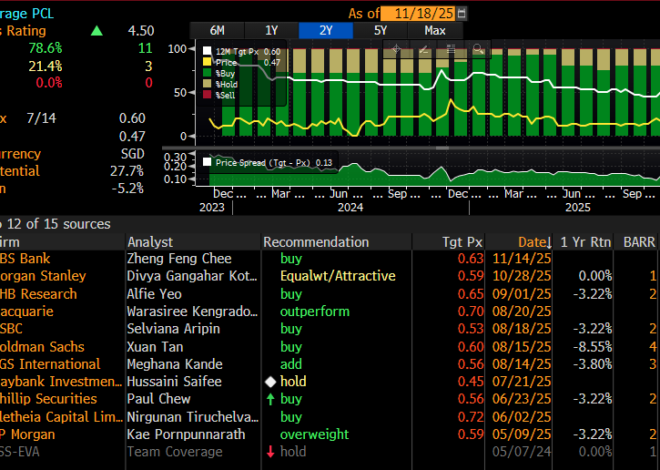The height and width of the screenshot is (470, 660).
Task: Click the magnifier zoom tool on chart
Action: point(478,49)
